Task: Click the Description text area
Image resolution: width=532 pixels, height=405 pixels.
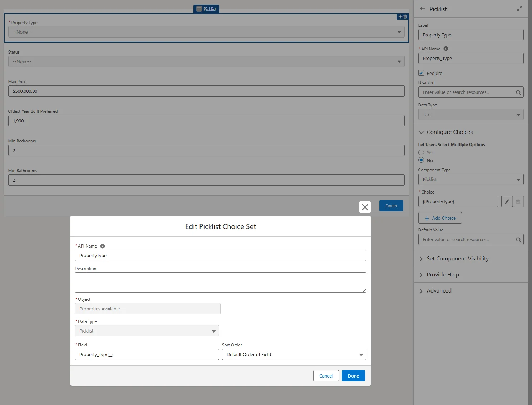Action: pos(221,282)
